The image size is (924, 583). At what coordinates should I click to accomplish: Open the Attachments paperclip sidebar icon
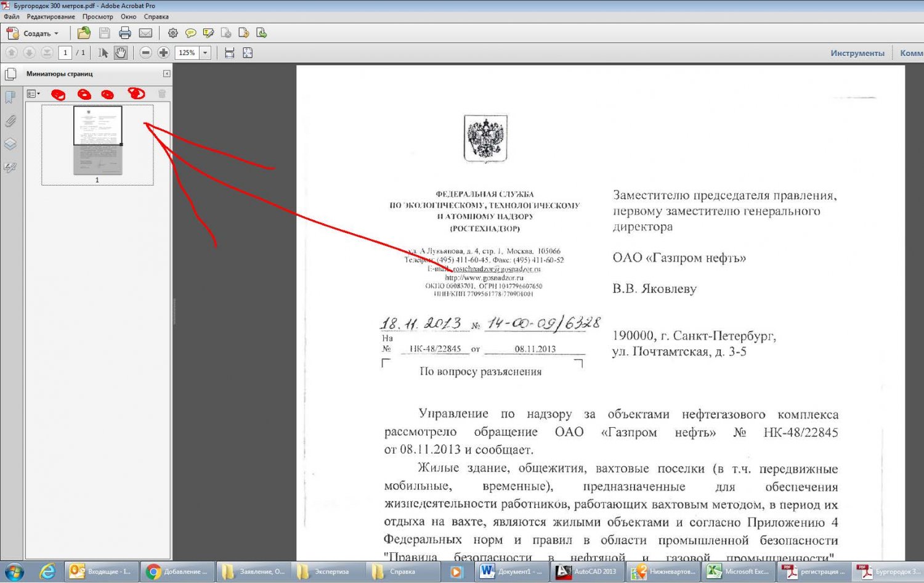click(10, 121)
